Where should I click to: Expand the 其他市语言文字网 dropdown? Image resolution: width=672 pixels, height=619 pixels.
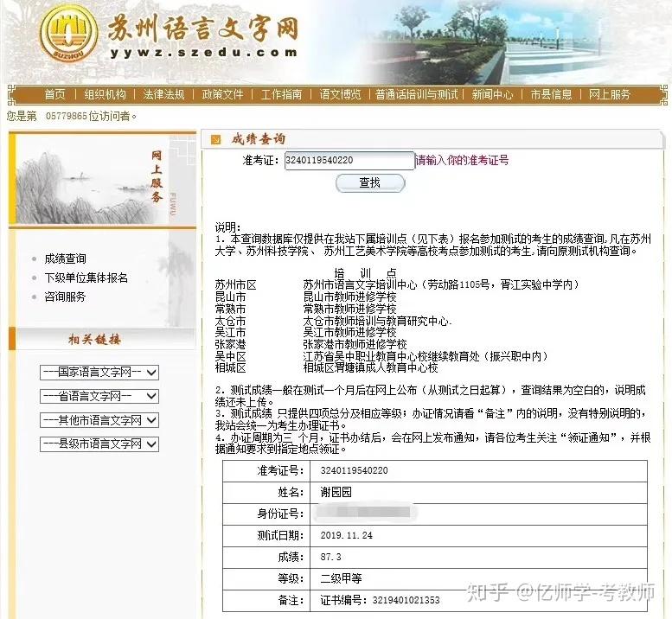[x=99, y=420]
